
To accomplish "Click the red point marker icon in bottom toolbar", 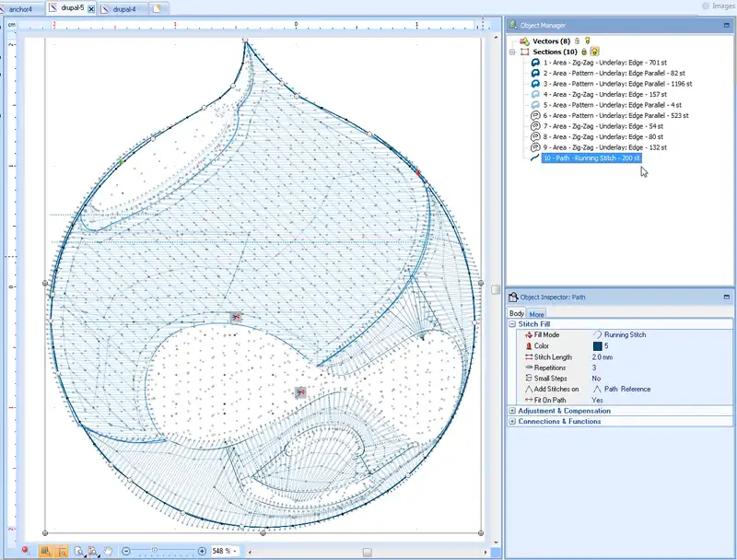I will coord(26,551).
